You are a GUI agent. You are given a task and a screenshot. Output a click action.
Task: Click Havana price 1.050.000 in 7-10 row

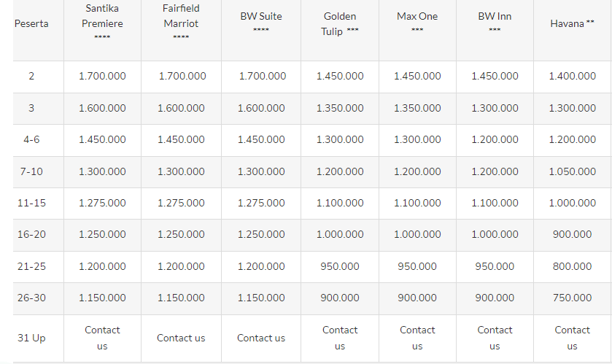572,171
